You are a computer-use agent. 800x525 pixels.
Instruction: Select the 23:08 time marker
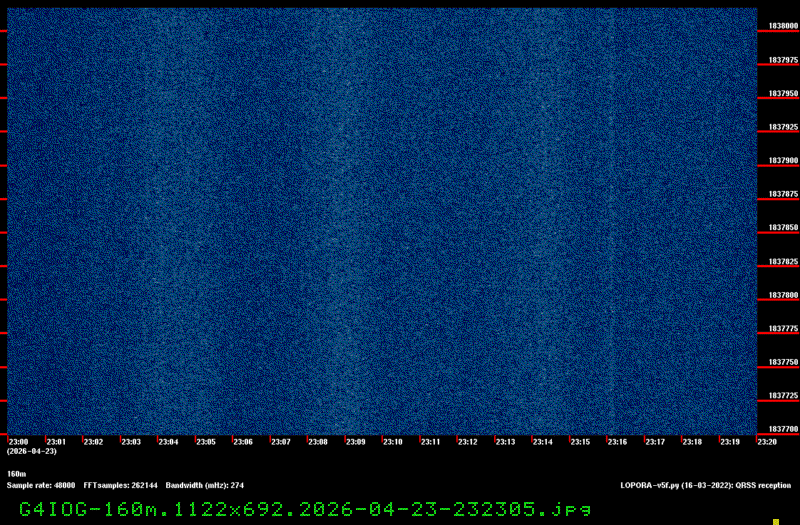(318, 442)
